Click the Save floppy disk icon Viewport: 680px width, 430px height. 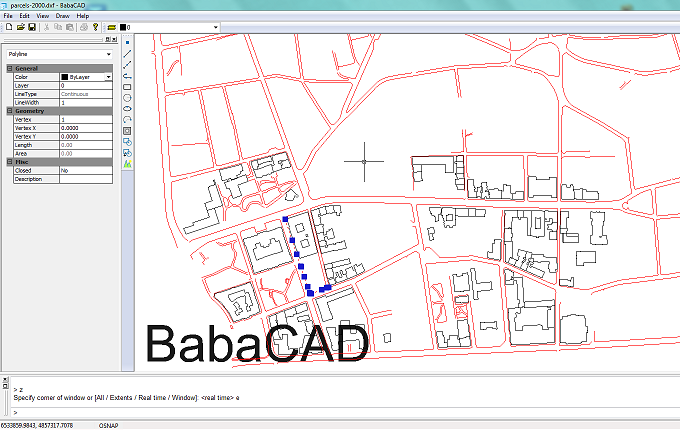(32, 27)
